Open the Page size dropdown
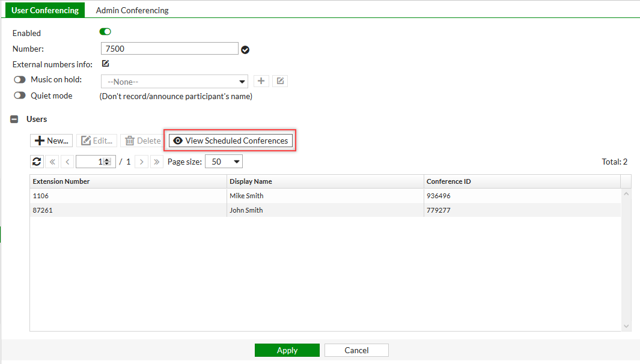Viewport: 640px width, 364px height. tap(224, 162)
